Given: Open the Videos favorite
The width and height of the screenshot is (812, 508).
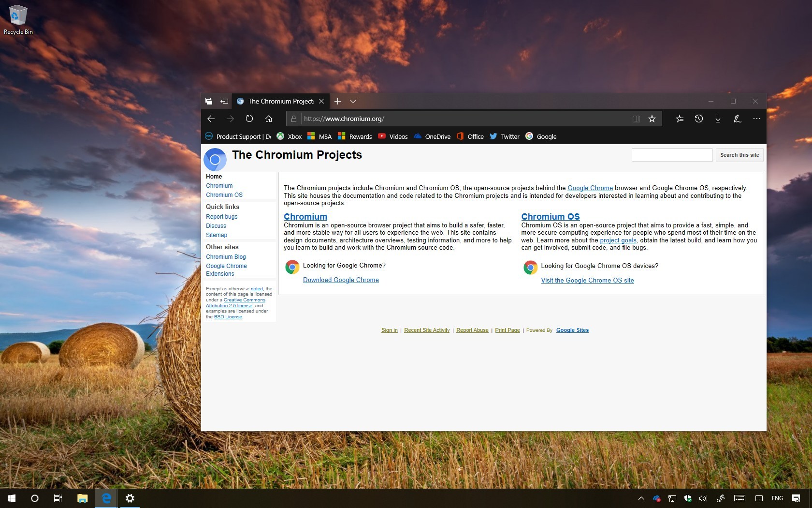Looking at the screenshot, I should click(x=393, y=136).
